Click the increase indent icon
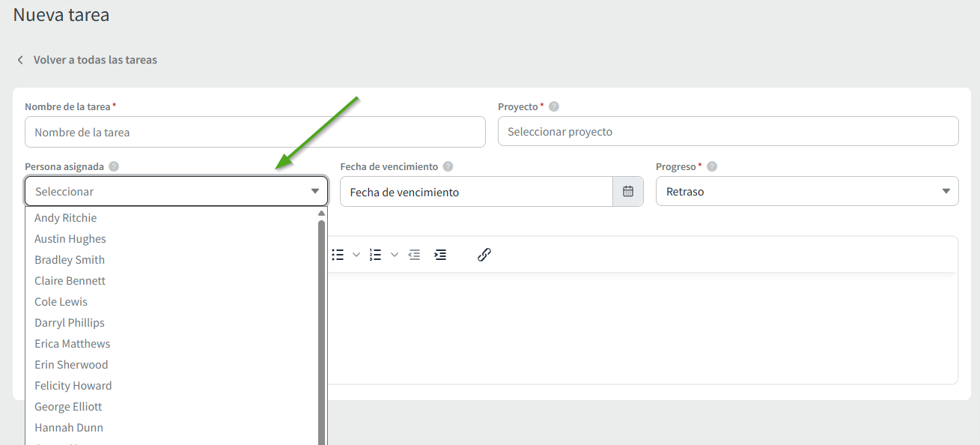Image resolution: width=980 pixels, height=445 pixels. 440,255
